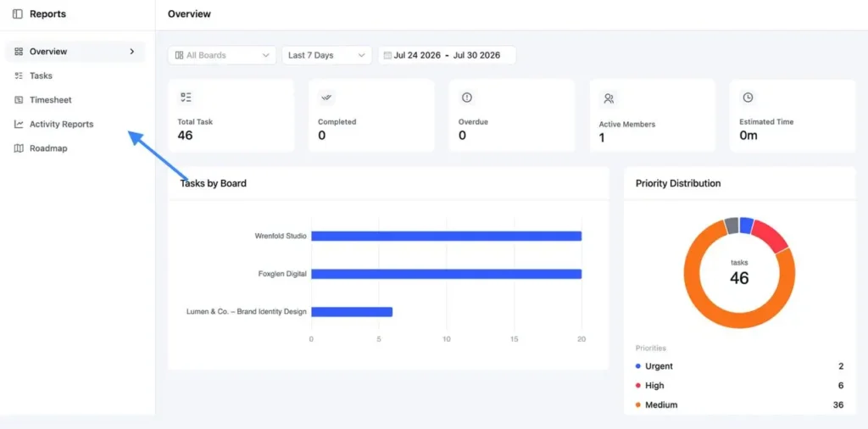Click the Completed double-check icon
This screenshot has height=429, width=868.
pos(326,97)
